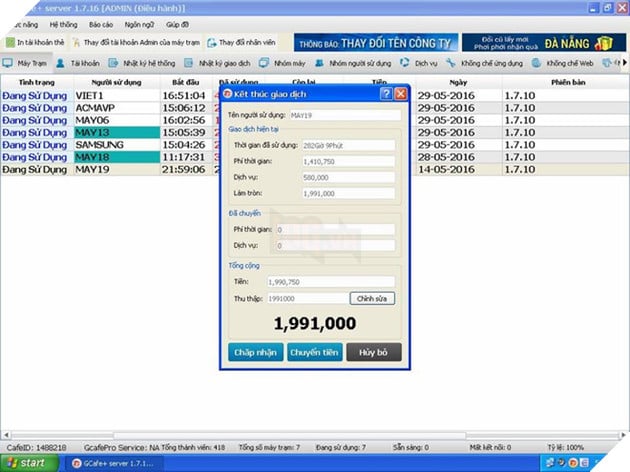The width and height of the screenshot is (630, 472).
Task: Cancel with the Hủy bỏ button
Action: pyautogui.click(x=373, y=352)
